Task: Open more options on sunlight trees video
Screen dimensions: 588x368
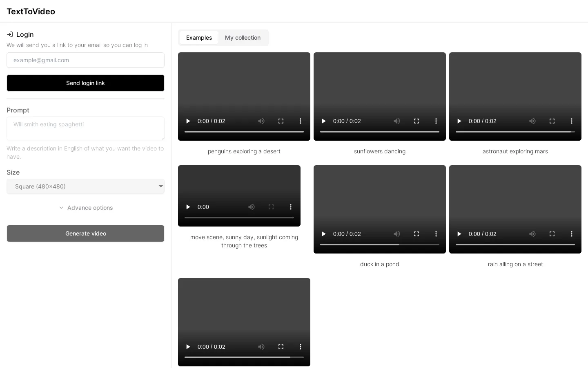Action: coord(291,207)
